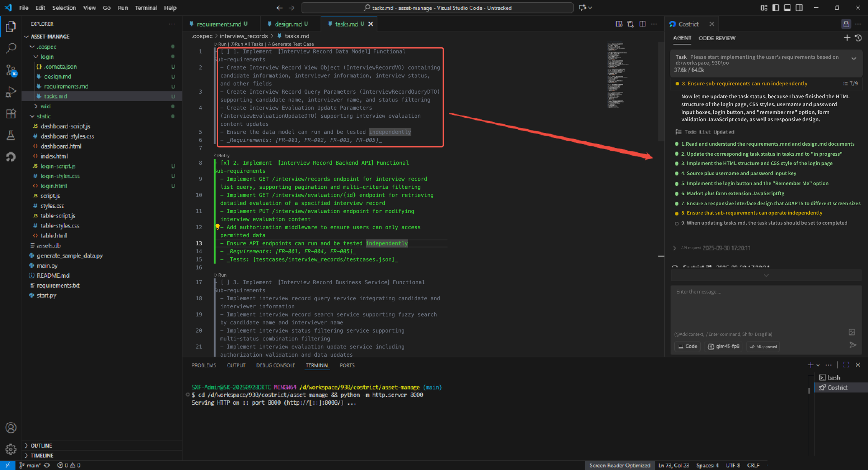This screenshot has width=868, height=470.
Task: Open Run and Debug view
Action: tap(11, 92)
